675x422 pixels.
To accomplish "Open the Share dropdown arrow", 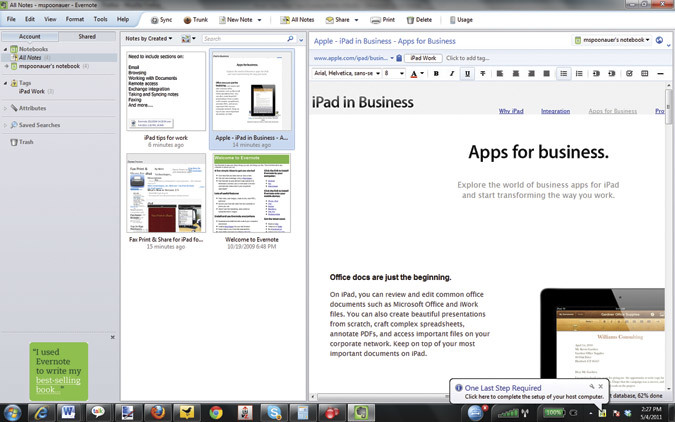I will tap(356, 20).
